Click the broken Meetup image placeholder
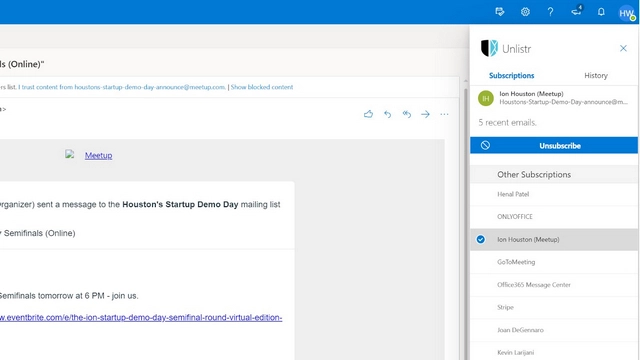 point(69,154)
